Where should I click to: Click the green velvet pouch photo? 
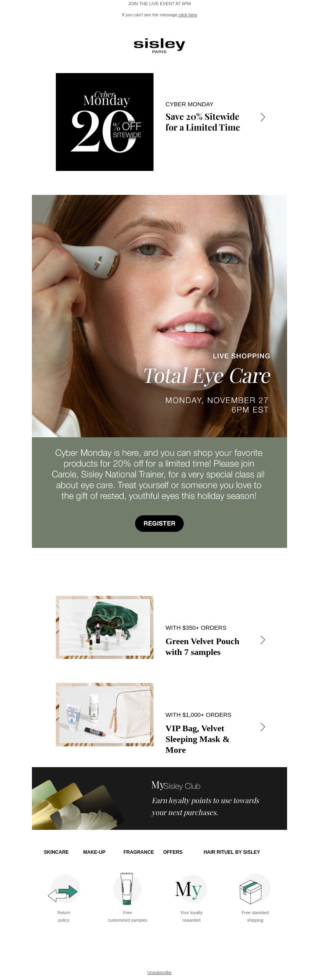point(104,627)
